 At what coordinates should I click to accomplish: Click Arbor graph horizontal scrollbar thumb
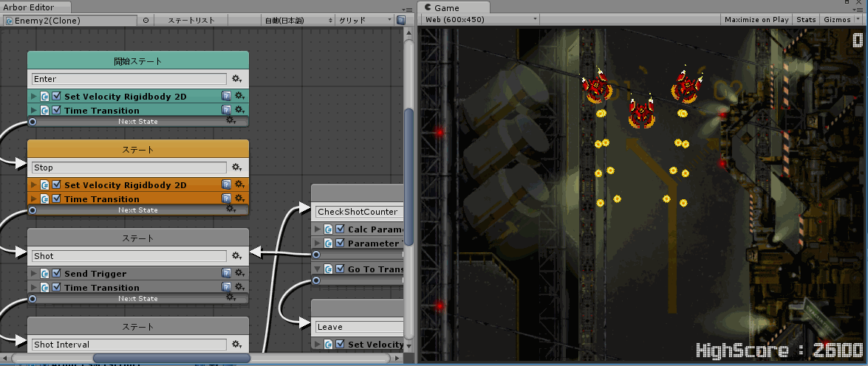click(171, 359)
